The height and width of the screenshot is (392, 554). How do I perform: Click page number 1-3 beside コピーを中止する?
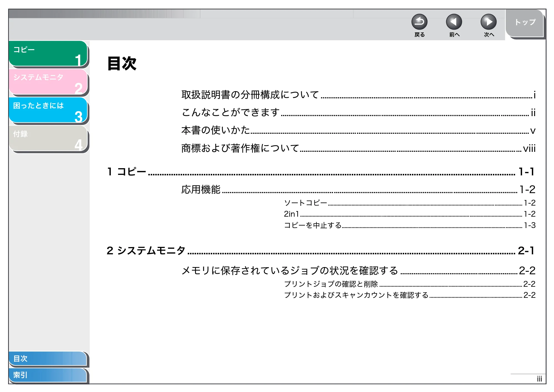pos(530,225)
